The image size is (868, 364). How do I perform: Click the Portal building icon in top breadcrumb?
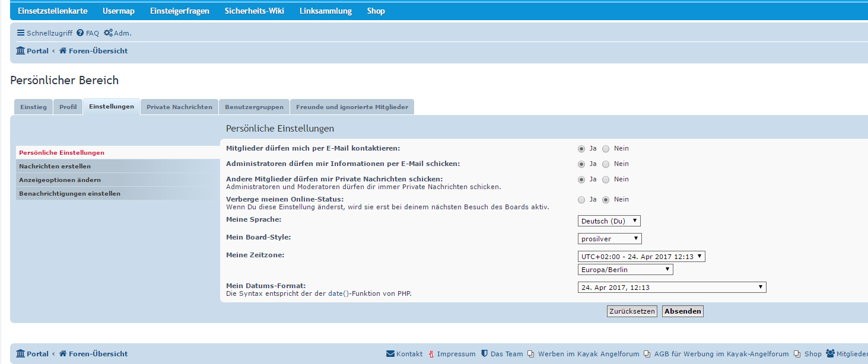[21, 51]
